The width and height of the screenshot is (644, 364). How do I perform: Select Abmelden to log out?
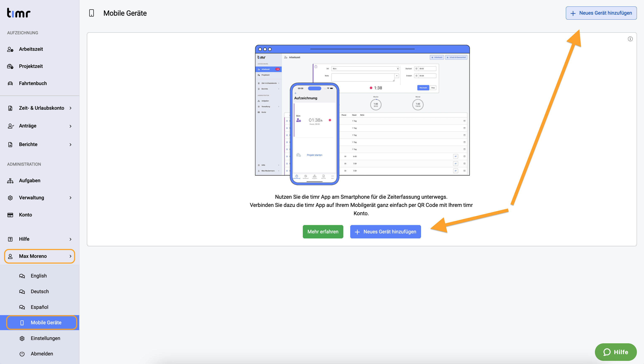click(39, 354)
